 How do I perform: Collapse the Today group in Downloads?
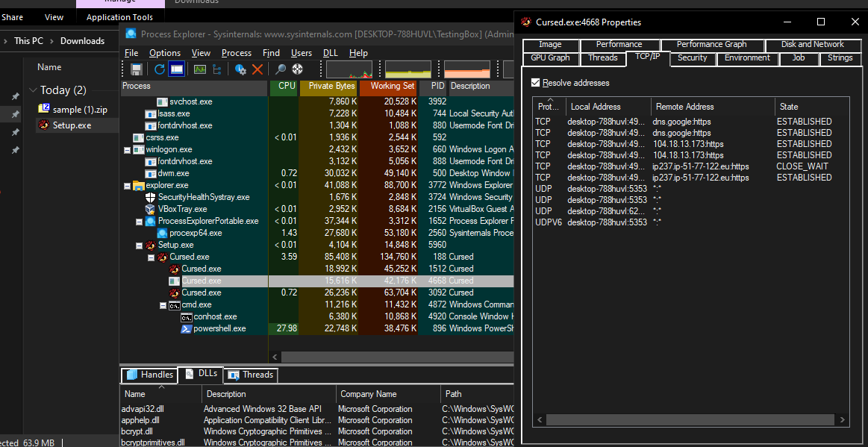tap(32, 90)
